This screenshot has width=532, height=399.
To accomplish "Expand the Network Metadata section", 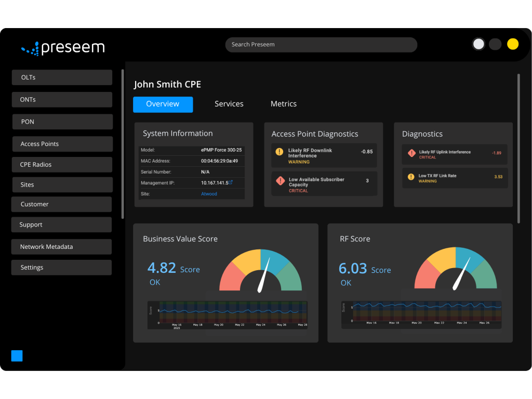I will pos(61,246).
